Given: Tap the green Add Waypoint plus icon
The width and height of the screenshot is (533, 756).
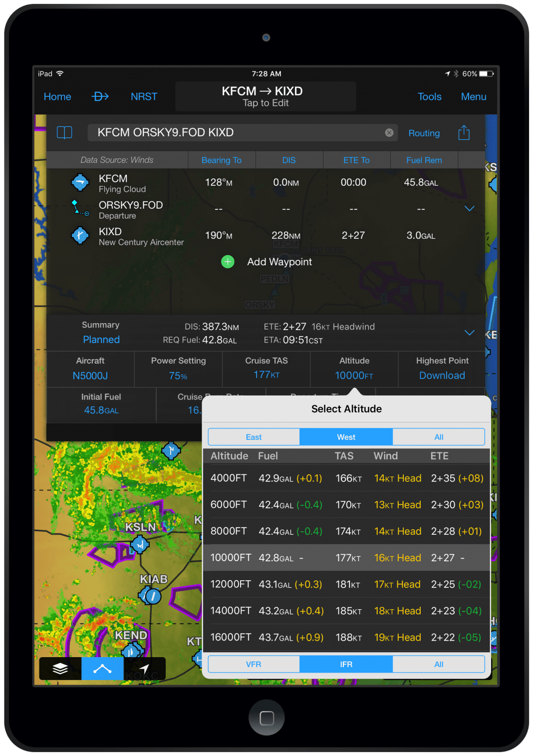Looking at the screenshot, I should click(x=228, y=262).
